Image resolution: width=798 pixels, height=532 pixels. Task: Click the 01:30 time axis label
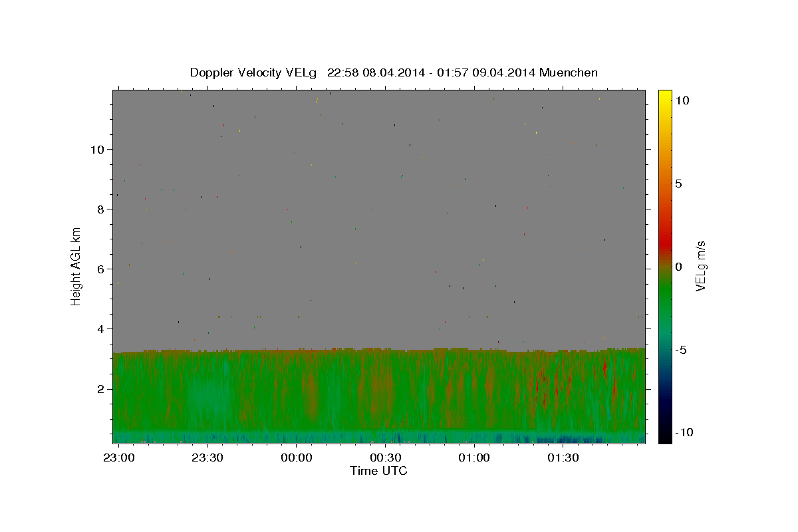click(x=563, y=458)
